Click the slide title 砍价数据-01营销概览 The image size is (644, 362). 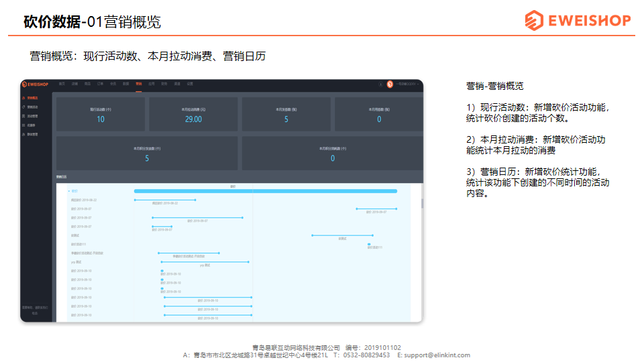pos(93,21)
